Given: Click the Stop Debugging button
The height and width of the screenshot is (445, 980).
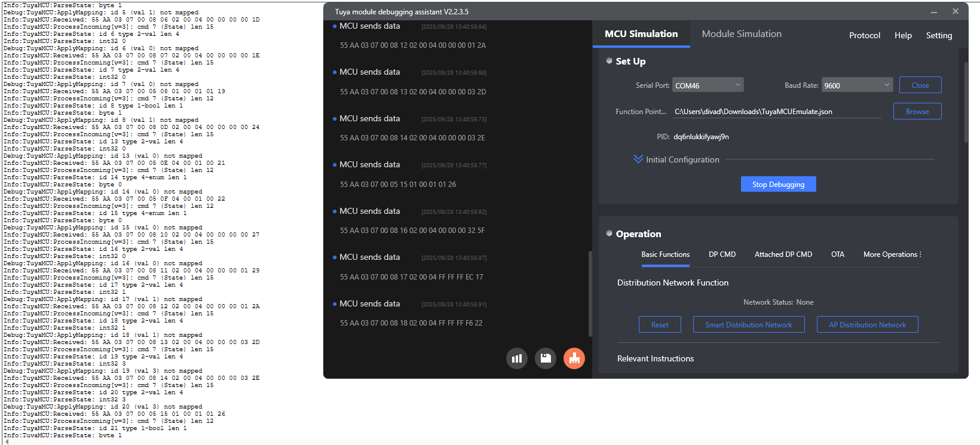Looking at the screenshot, I should point(779,185).
